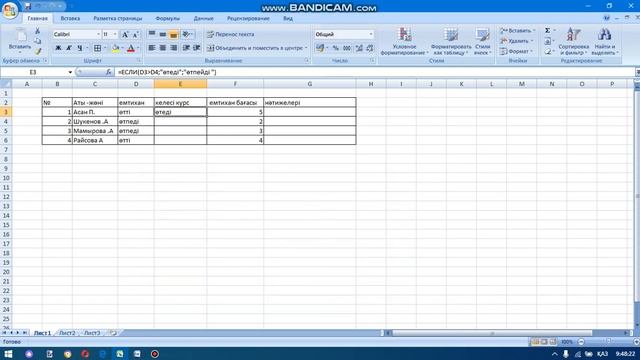Open the Calibri font name dropdown
The image size is (640, 360).
(x=98, y=34)
